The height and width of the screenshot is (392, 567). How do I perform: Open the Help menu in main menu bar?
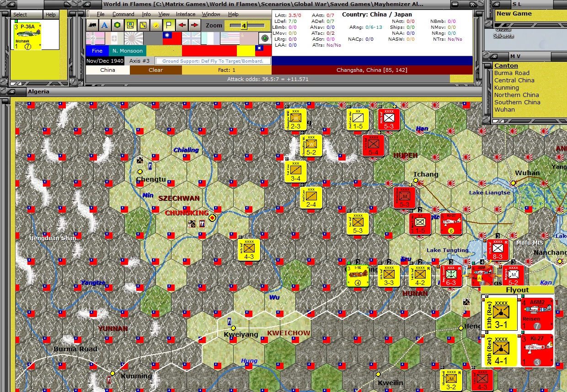click(233, 14)
